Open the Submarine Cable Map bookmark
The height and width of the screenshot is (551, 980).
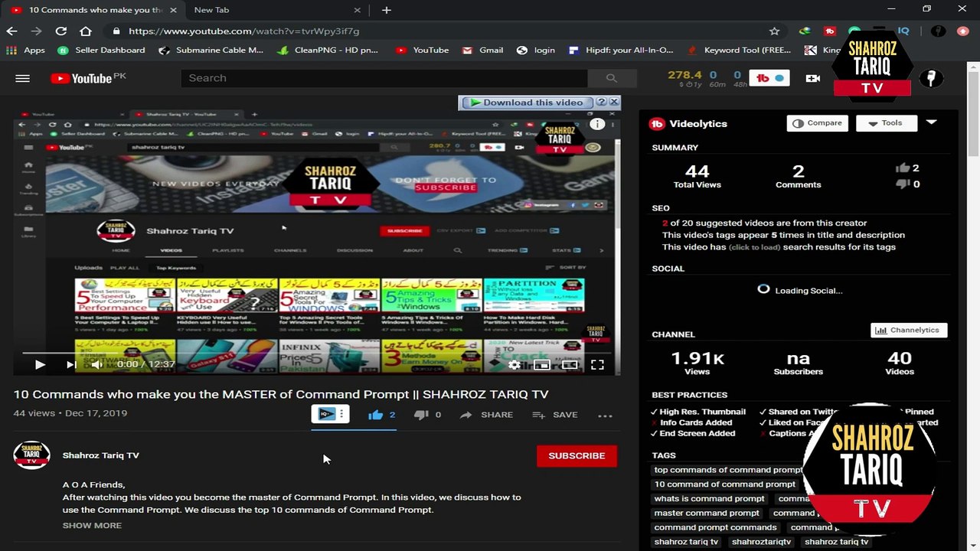[211, 51]
